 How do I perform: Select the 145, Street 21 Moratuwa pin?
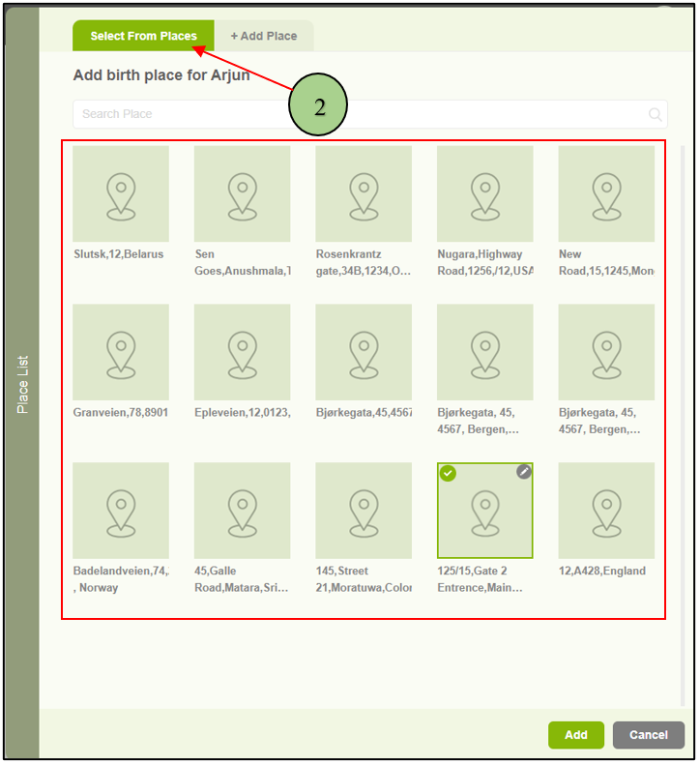(x=364, y=511)
